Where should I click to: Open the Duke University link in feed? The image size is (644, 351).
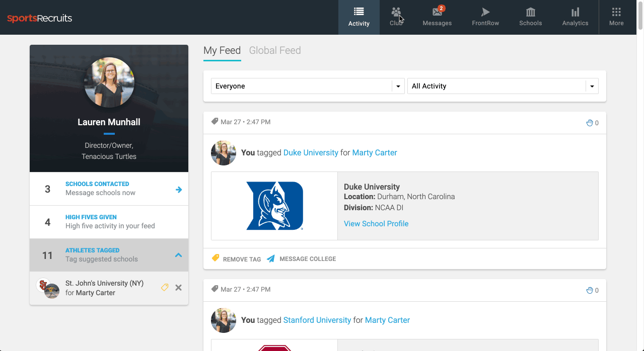coord(311,152)
